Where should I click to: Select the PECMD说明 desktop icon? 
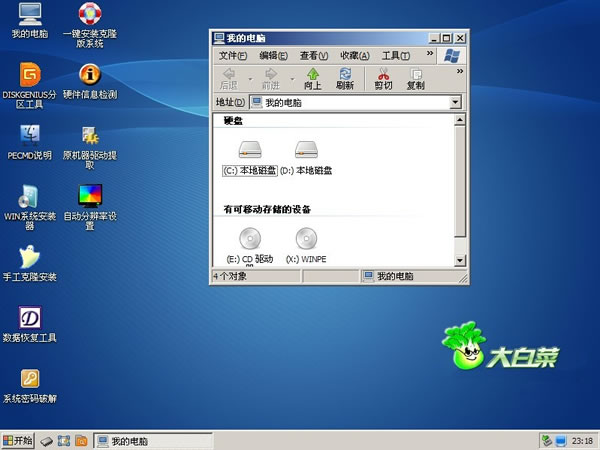pyautogui.click(x=30, y=136)
